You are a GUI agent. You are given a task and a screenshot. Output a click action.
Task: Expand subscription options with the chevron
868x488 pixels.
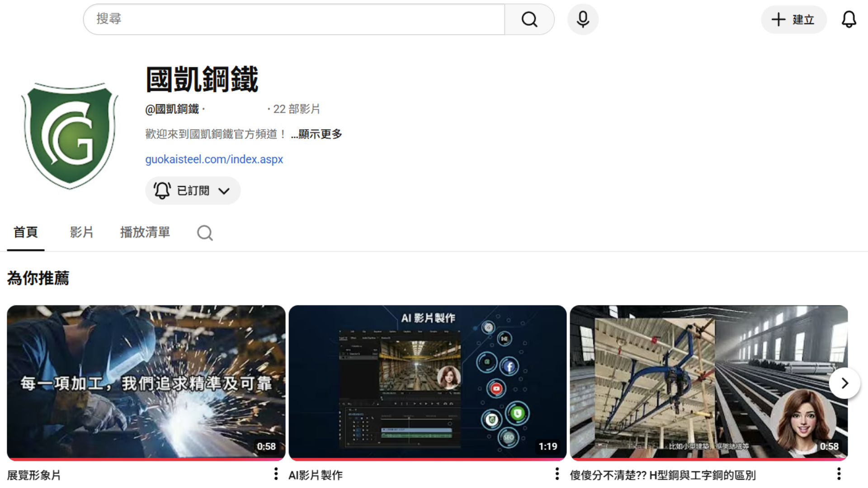(225, 190)
